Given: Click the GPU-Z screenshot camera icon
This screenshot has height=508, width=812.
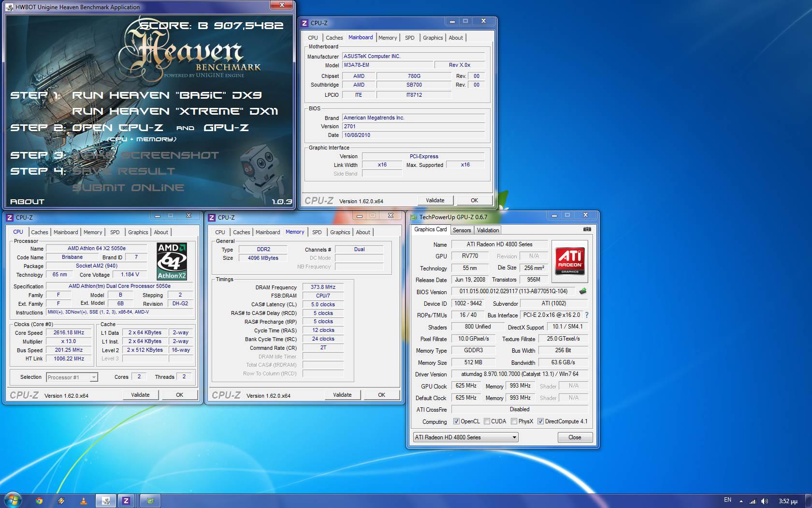Looking at the screenshot, I should pos(587,229).
